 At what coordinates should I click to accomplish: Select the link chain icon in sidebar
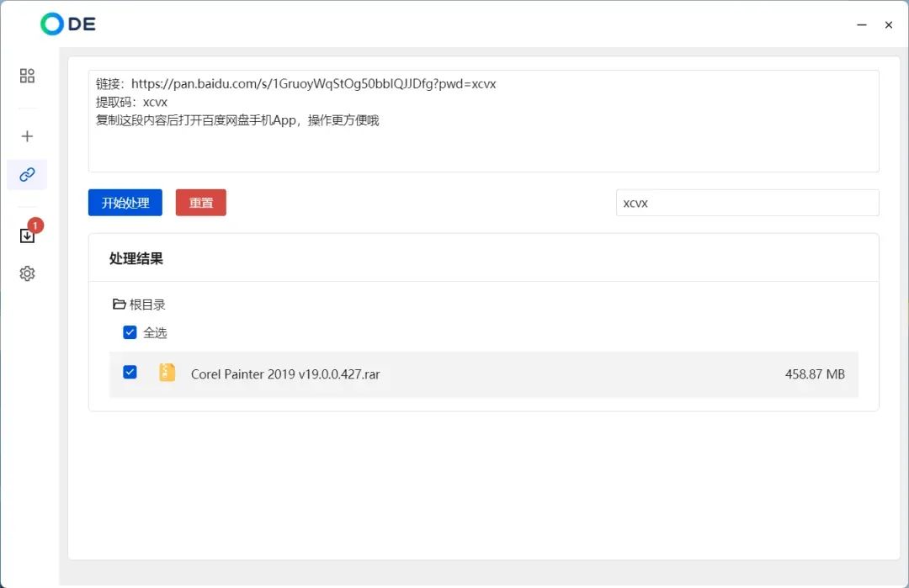[x=27, y=174]
